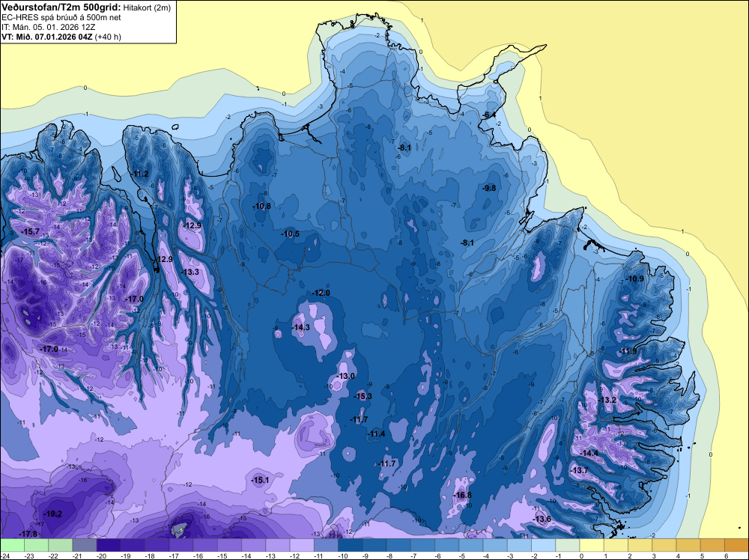The image size is (749, 560).
Task: Select the -12.0 temperature value
Action: coord(321,293)
